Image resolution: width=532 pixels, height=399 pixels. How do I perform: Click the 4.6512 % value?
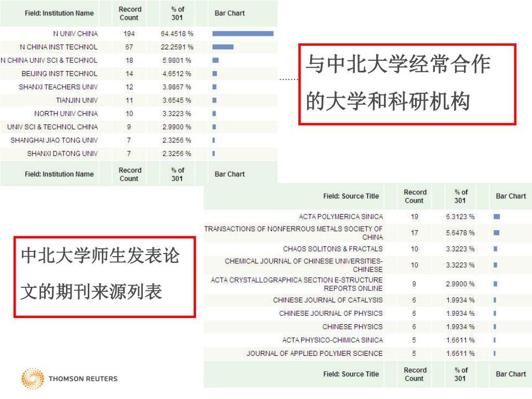coord(177,74)
